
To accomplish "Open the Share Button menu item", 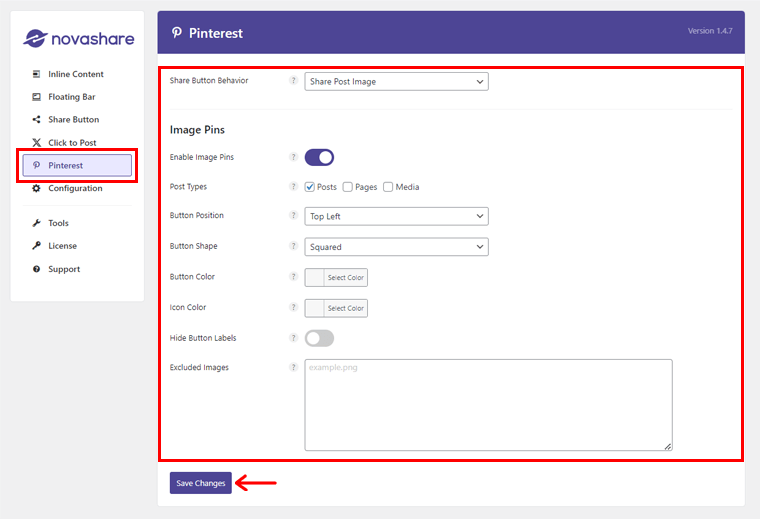I will (77, 119).
